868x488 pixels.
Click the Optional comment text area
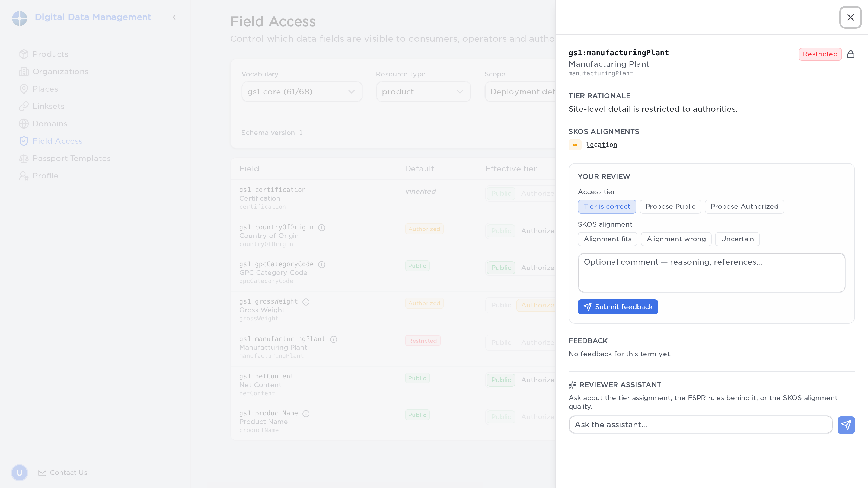[711, 273]
